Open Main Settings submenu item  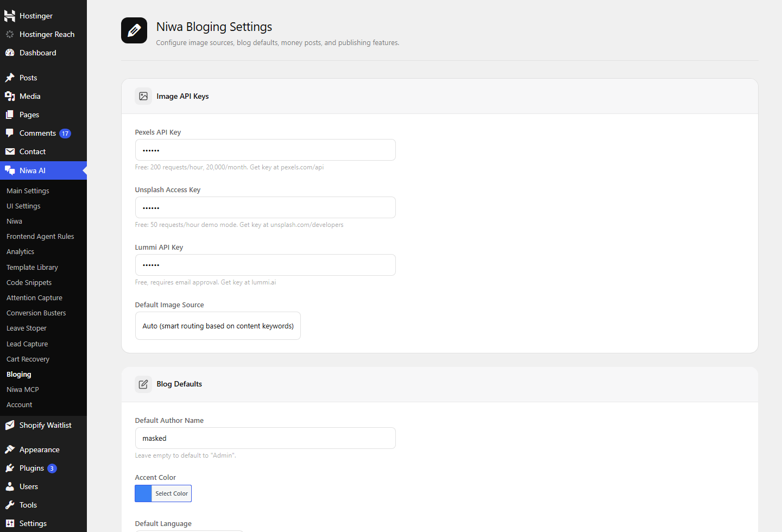(28, 191)
